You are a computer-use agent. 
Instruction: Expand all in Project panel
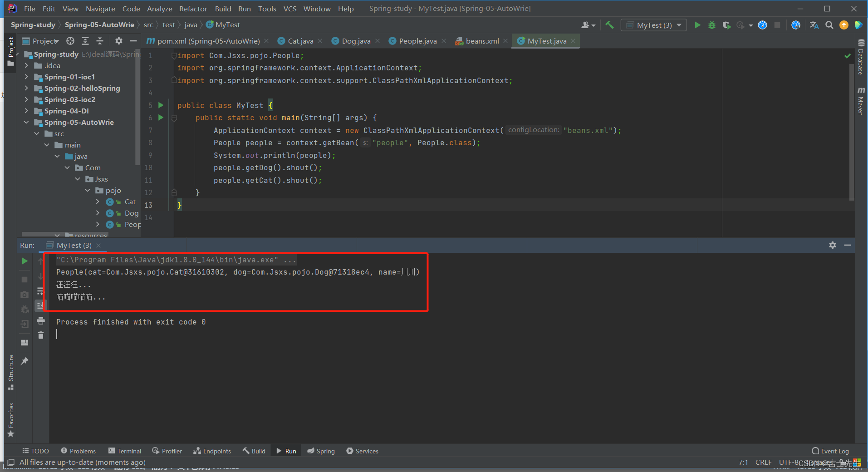[x=85, y=41]
